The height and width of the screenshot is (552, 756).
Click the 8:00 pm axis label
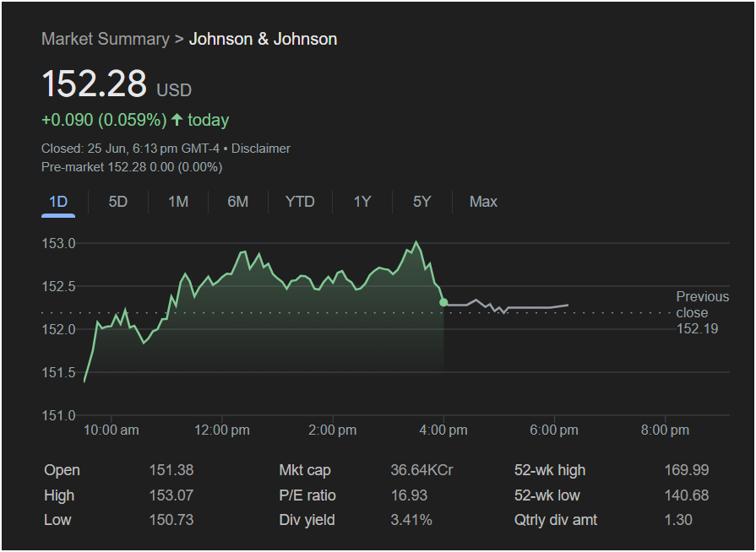(x=665, y=430)
